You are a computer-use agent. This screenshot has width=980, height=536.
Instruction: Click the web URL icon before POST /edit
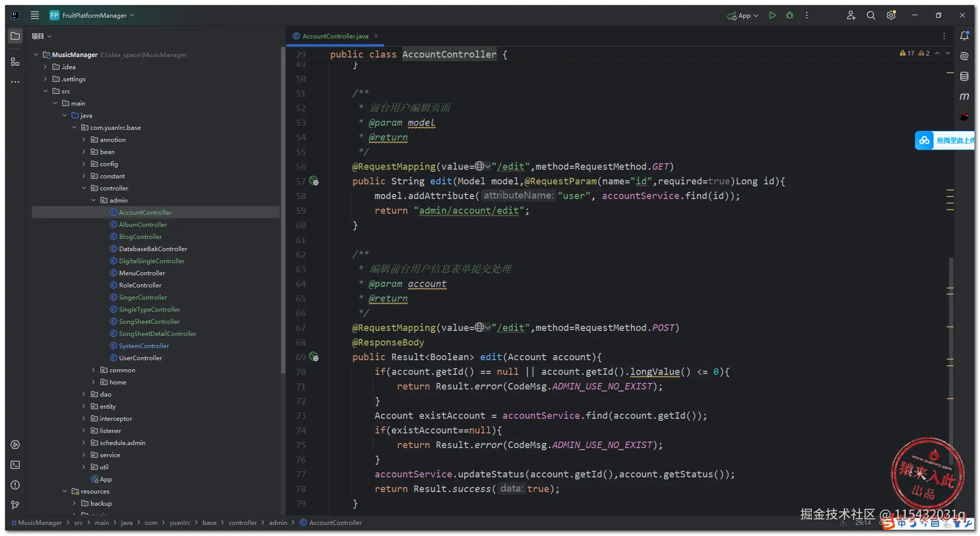click(482, 327)
